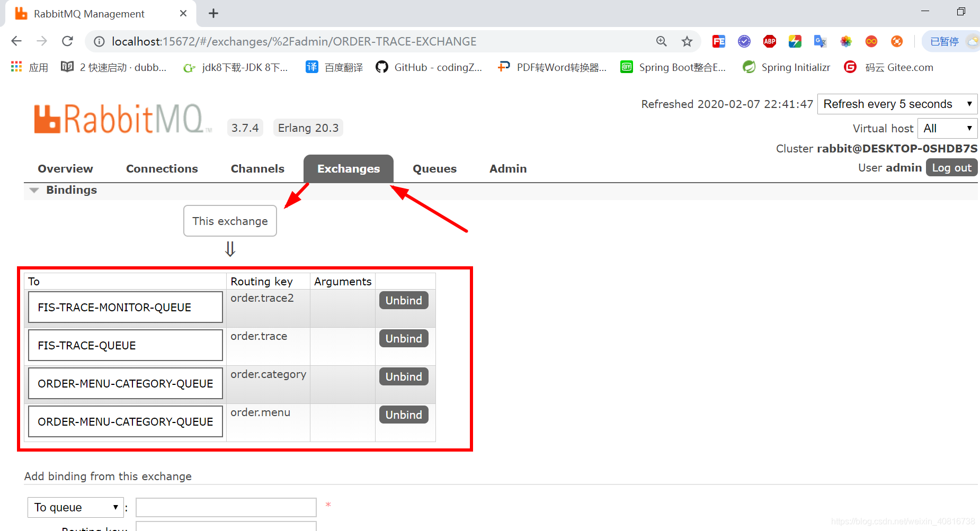Open the Refresh every 5 seconds dropdown

(x=897, y=104)
